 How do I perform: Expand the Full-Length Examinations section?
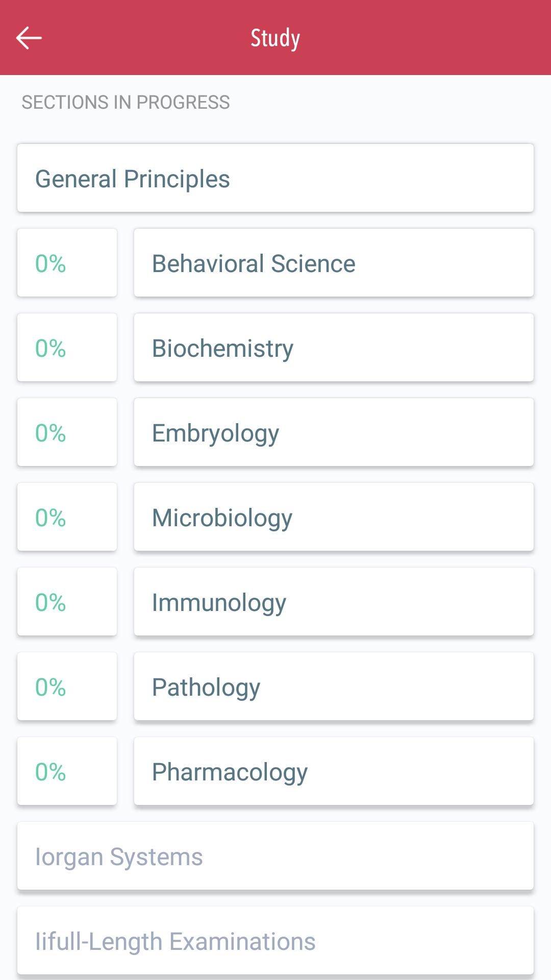point(275,941)
